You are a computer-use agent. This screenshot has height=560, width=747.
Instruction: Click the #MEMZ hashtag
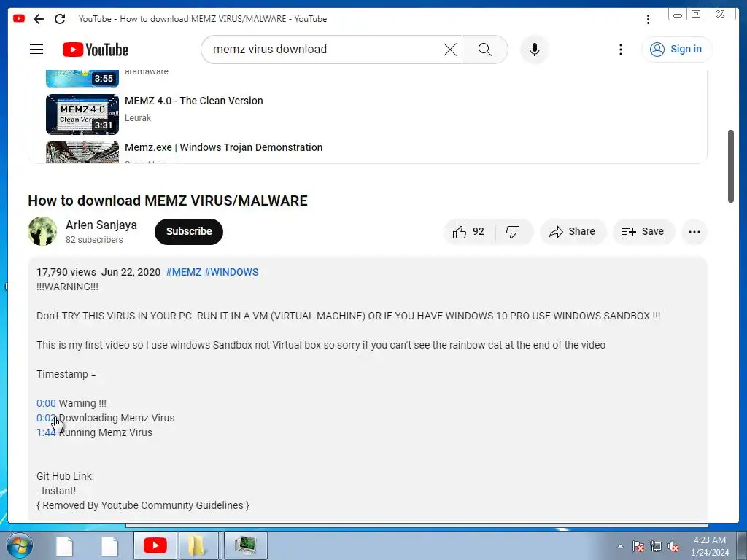[x=183, y=273]
